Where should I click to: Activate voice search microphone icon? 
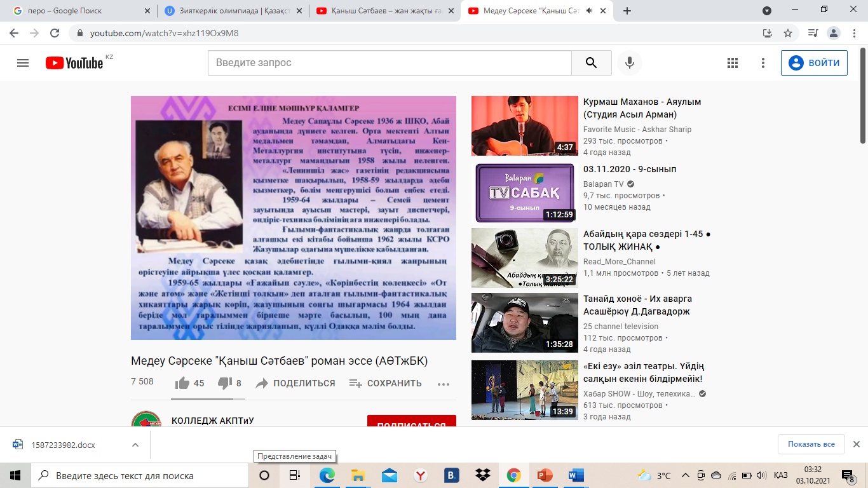[x=630, y=63]
